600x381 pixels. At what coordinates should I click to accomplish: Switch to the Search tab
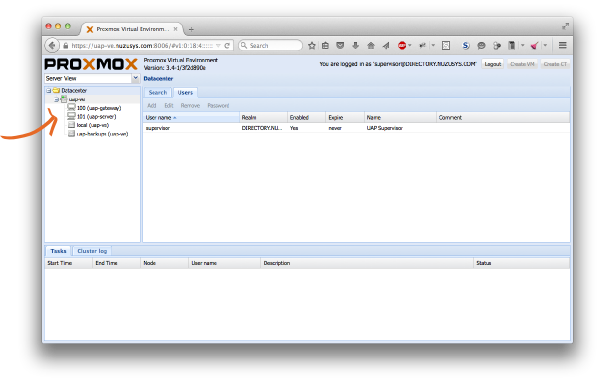click(158, 93)
